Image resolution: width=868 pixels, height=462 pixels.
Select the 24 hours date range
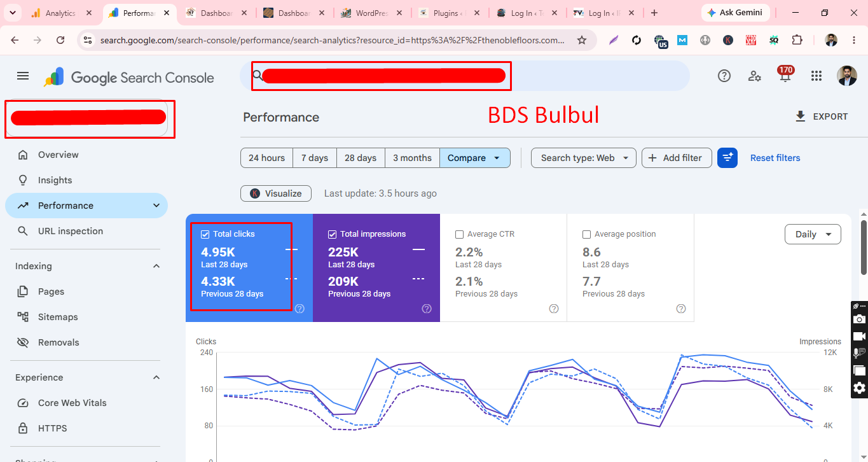pyautogui.click(x=266, y=158)
